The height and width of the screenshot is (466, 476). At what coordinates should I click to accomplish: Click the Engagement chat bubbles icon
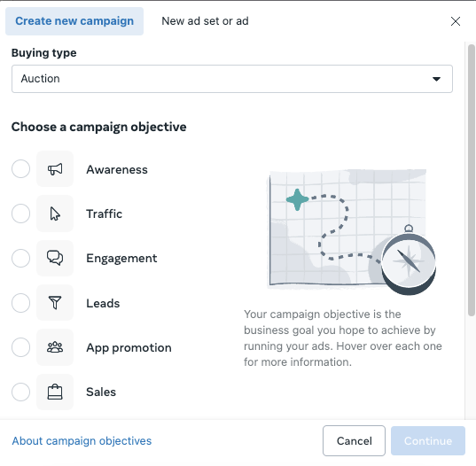coord(55,258)
